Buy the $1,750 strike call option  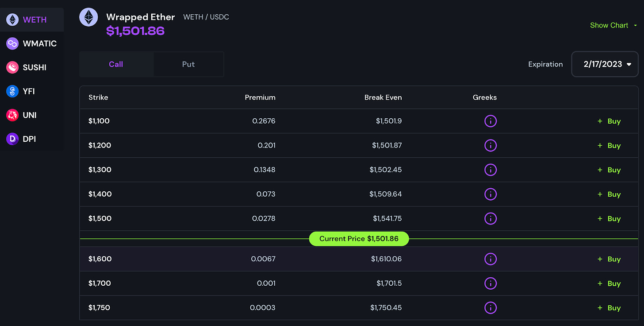point(609,308)
